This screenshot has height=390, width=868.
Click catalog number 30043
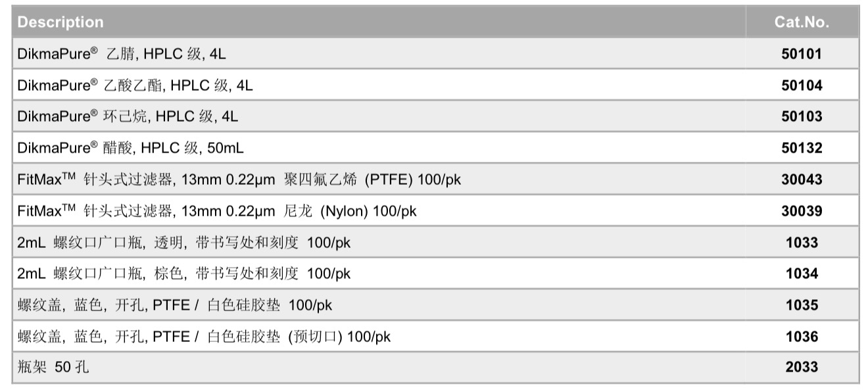pyautogui.click(x=802, y=180)
